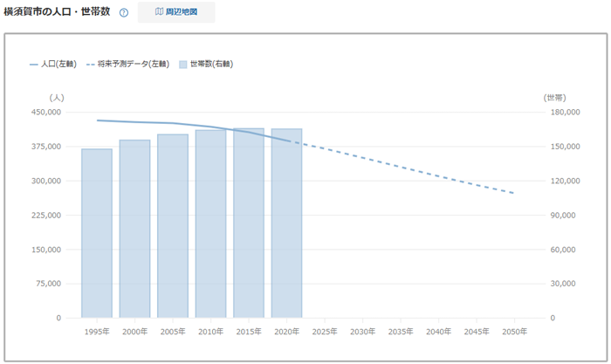Click the right axis 150,000 value under 180,000
Screen dimensions: 611x364
[565, 147]
